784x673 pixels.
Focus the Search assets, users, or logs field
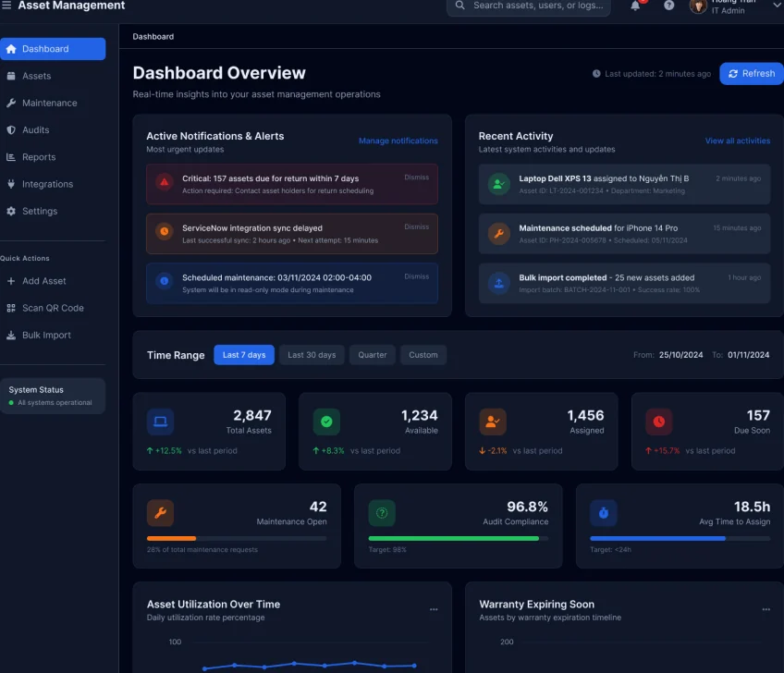coord(529,6)
